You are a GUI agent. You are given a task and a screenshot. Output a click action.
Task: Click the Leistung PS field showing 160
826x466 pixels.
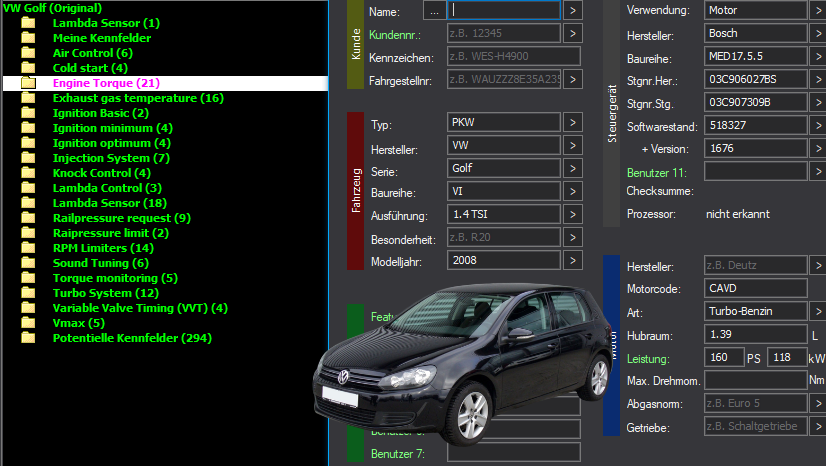724,358
